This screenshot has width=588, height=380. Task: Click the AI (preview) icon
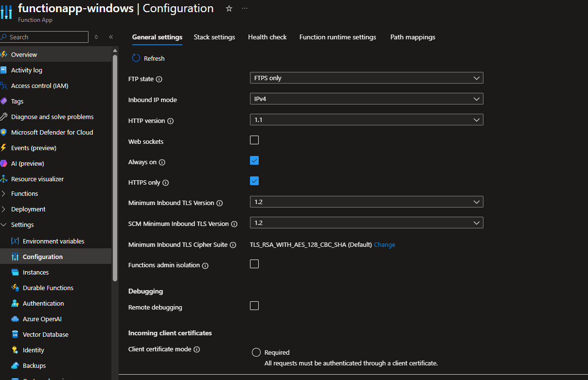[3, 163]
